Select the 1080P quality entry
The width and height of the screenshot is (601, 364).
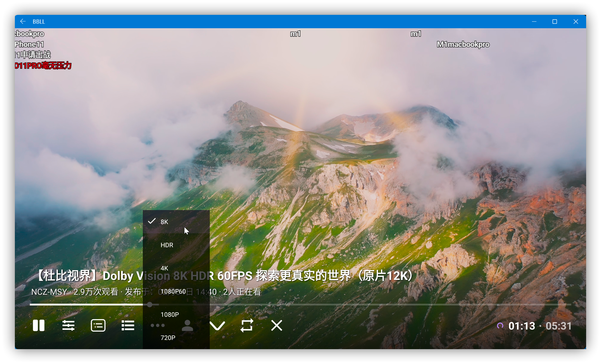pos(170,314)
